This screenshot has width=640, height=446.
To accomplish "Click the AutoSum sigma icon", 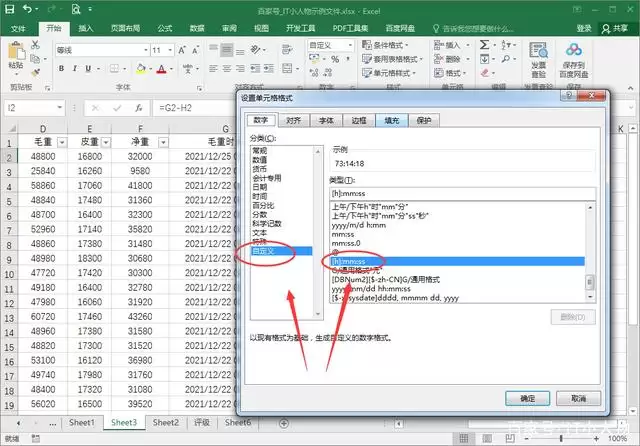I will point(484,44).
